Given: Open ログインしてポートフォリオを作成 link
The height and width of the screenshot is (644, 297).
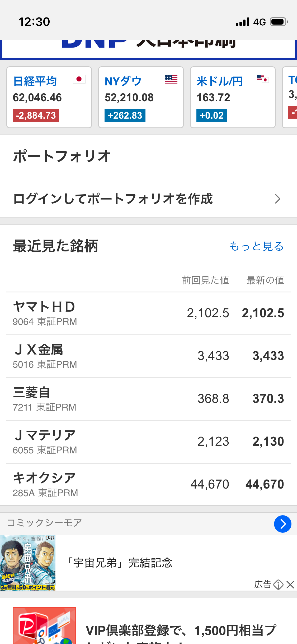Looking at the screenshot, I should [148, 199].
